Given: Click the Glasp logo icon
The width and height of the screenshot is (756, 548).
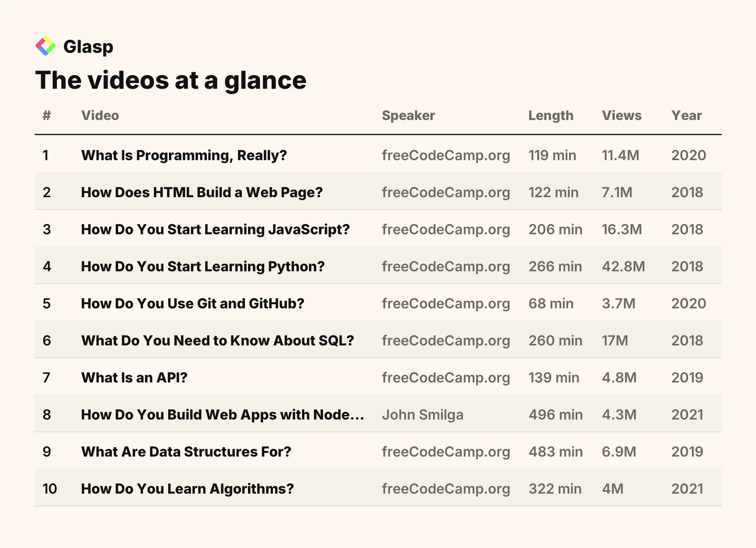Looking at the screenshot, I should pos(45,46).
